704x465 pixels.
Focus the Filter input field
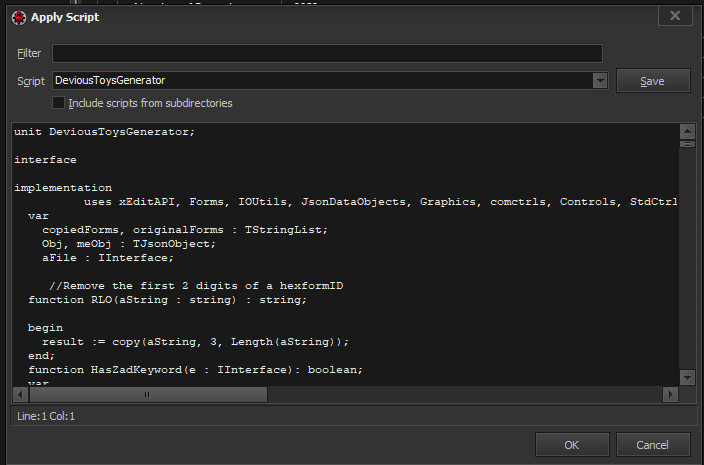(x=327, y=53)
